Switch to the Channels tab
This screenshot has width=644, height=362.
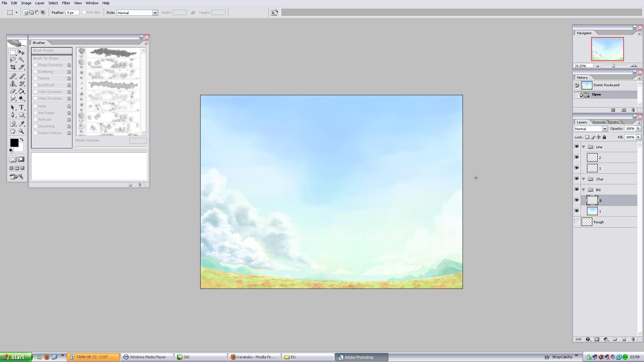click(x=599, y=122)
